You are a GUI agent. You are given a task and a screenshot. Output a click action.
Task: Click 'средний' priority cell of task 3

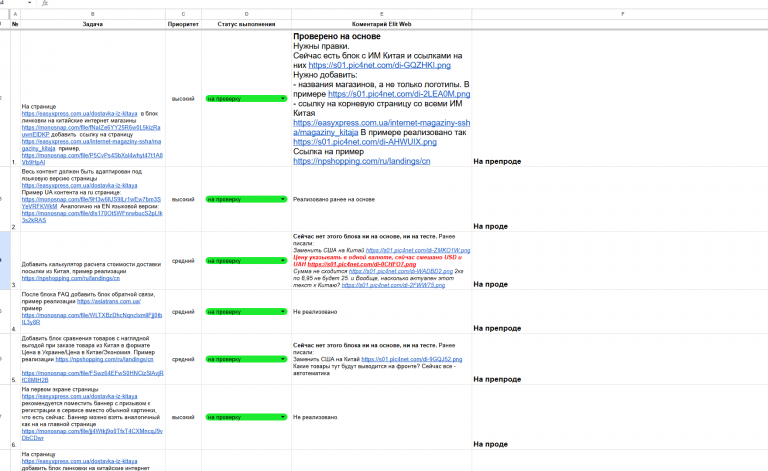[183, 260]
